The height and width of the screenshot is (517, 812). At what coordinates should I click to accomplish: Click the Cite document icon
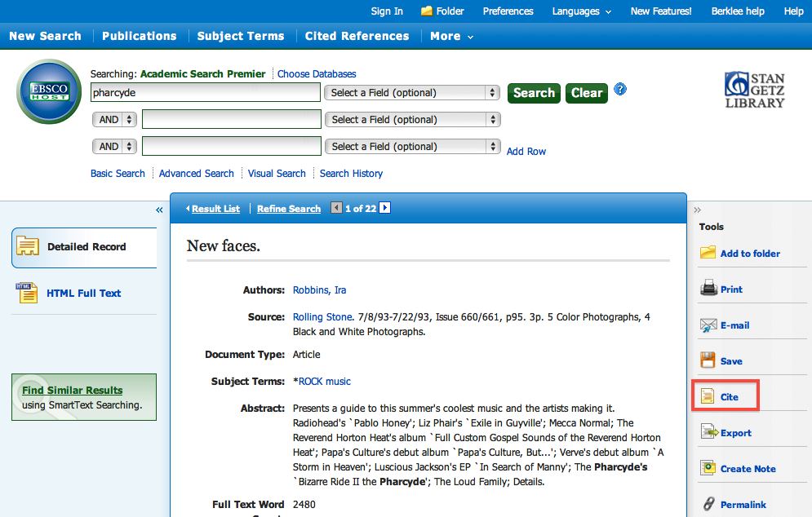707,395
